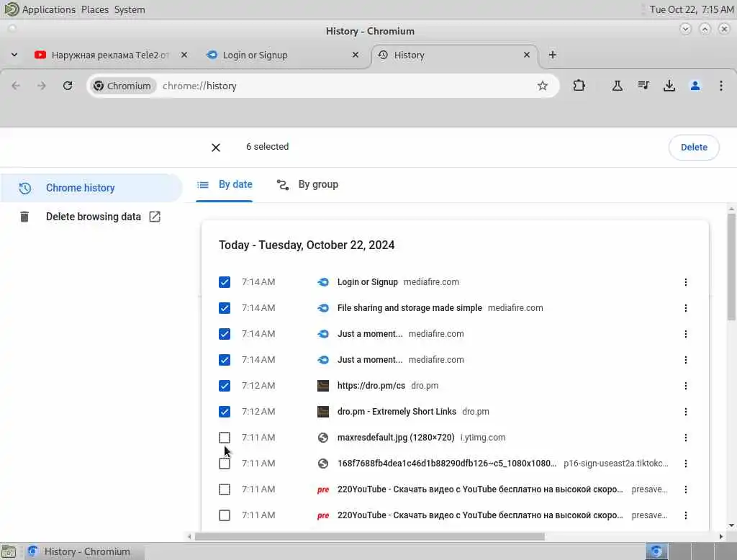Click the show desktop icon in bottom panel
Screen dimensions: 737x560
(9, 551)
